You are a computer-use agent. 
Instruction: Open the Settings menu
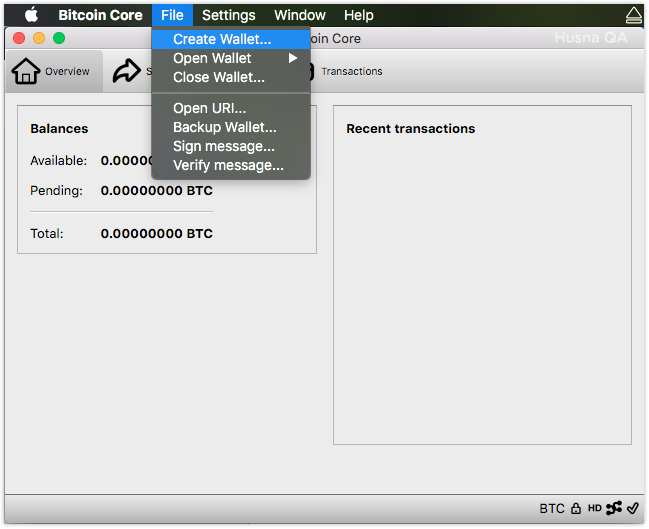point(228,15)
